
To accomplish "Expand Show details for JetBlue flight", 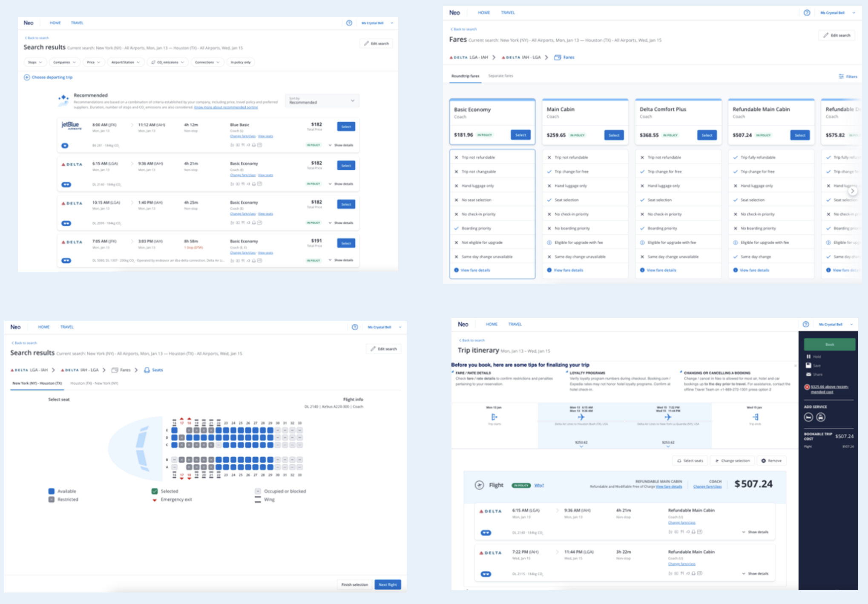I will tap(341, 145).
